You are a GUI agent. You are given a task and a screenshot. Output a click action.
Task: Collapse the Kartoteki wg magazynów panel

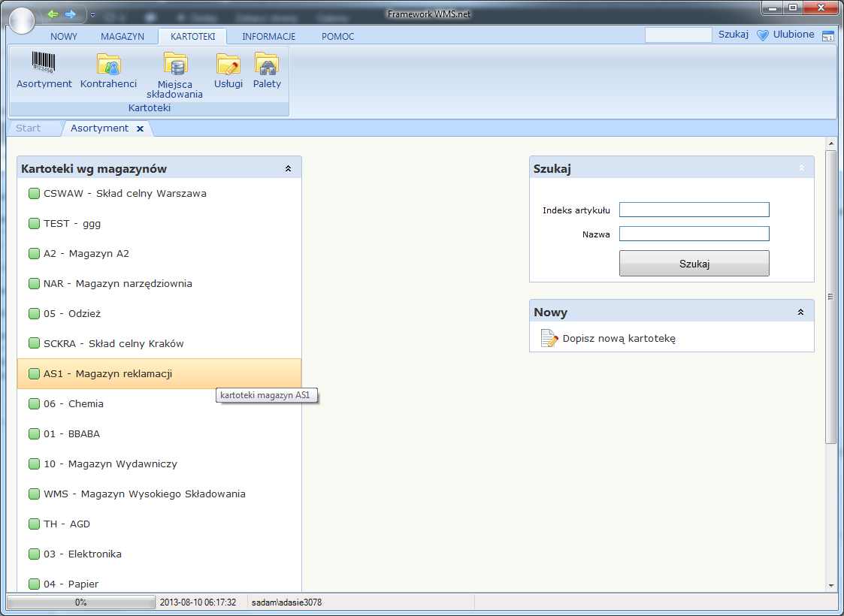coord(288,169)
